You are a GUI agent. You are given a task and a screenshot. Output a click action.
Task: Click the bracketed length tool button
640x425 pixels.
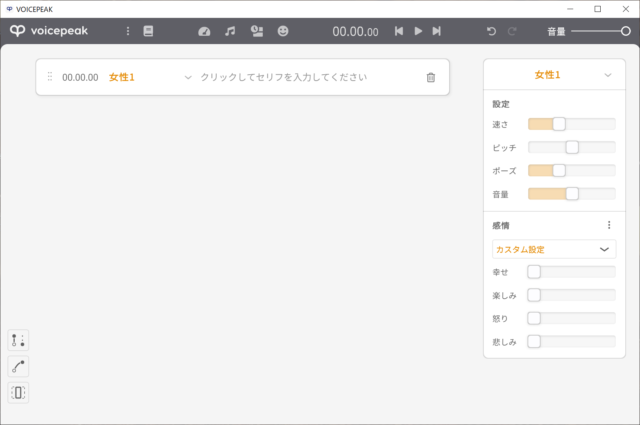pyautogui.click(x=18, y=393)
